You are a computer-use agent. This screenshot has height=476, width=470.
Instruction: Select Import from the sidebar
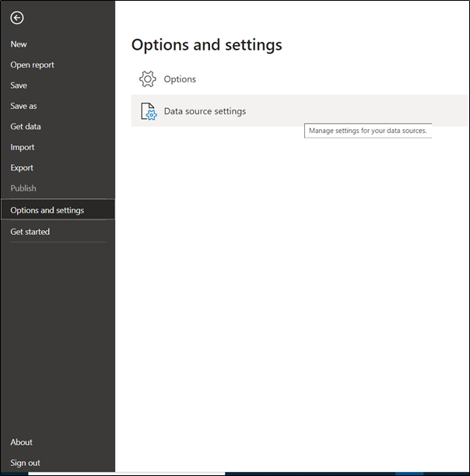(22, 147)
